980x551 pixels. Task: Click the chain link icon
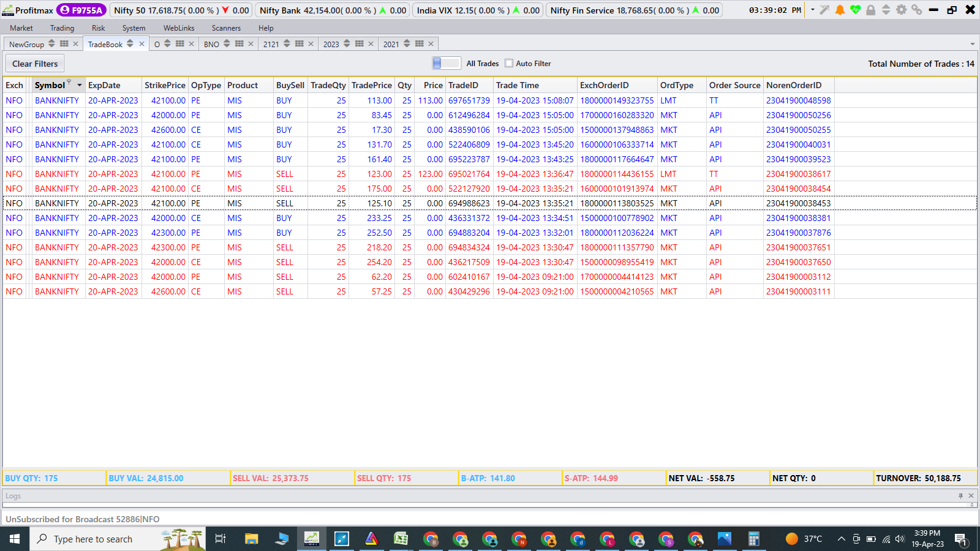916,10
